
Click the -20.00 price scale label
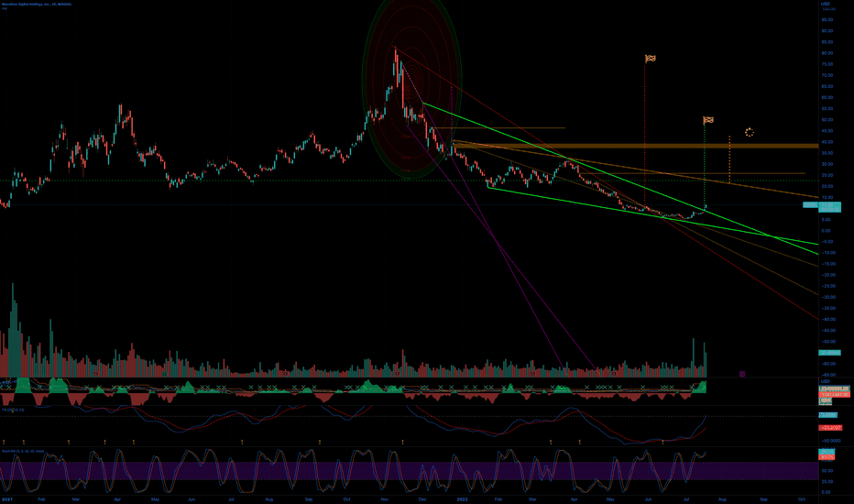828,275
